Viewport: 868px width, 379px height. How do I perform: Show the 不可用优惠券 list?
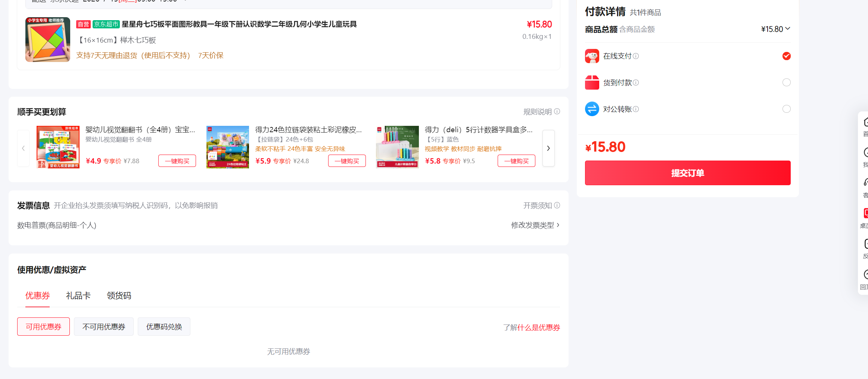coord(104,327)
